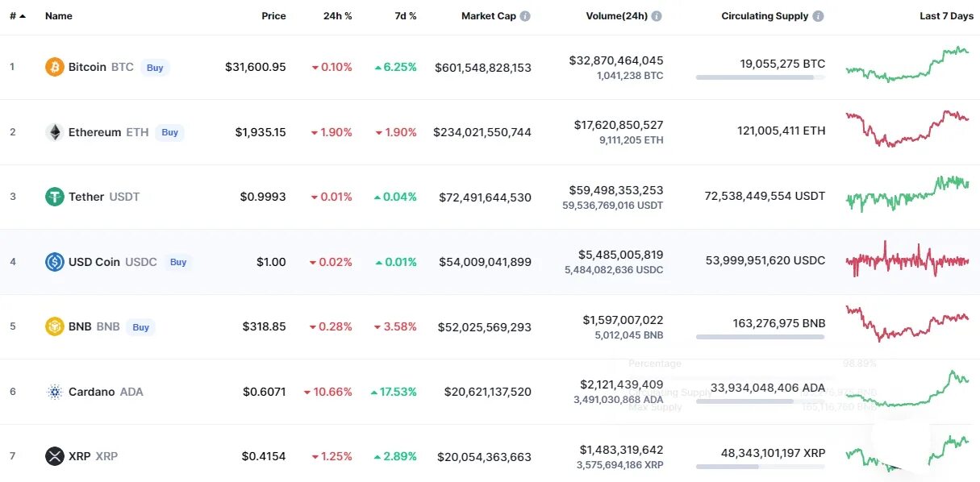Click the Last 7 Days column header
Screen dimensions: 980x482
coord(946,16)
